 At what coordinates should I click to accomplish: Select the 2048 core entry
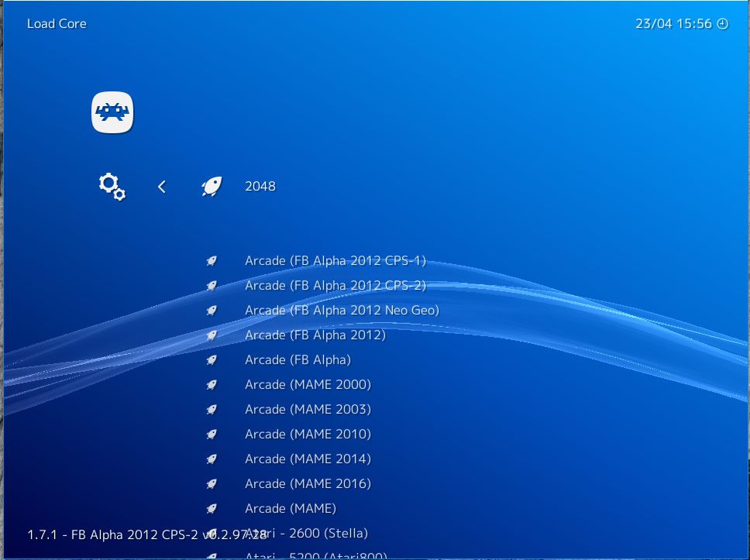260,186
